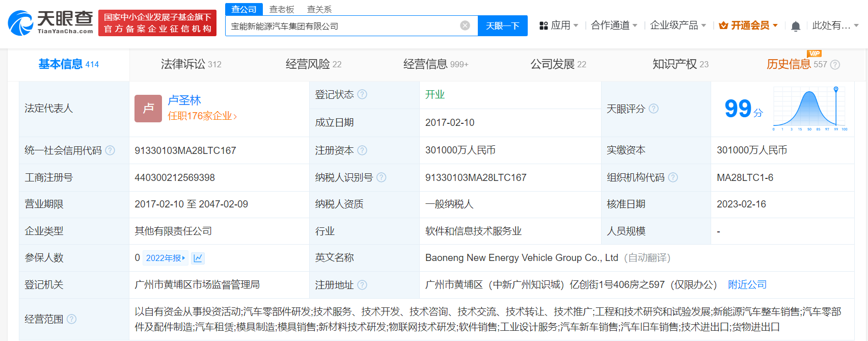Expand the 应用 dropdown menu
868x341 pixels.
tap(559, 25)
